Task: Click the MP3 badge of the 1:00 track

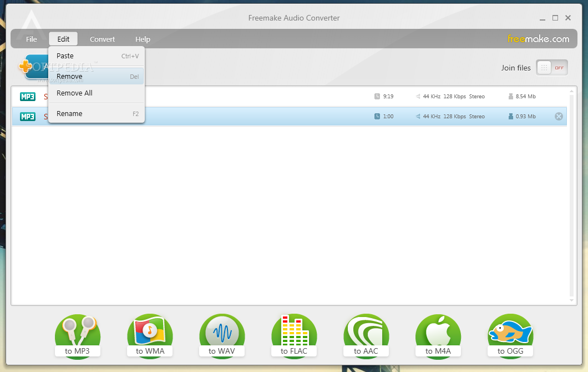Action: click(28, 117)
